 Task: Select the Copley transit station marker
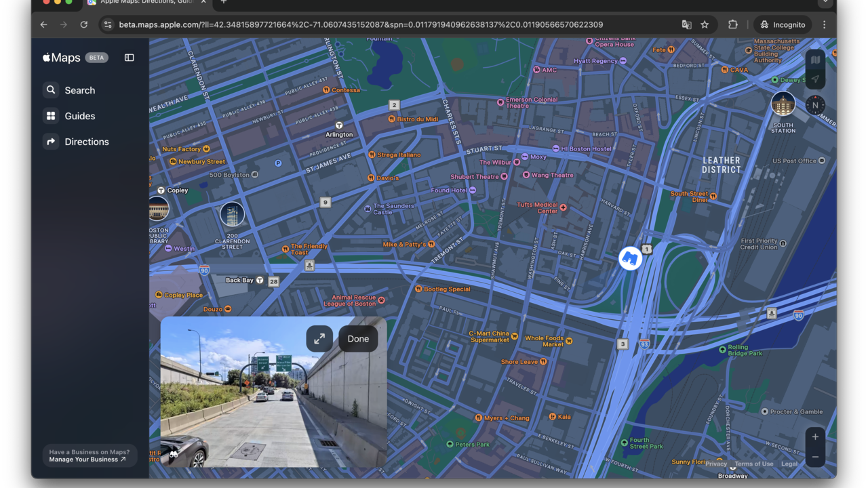(161, 190)
